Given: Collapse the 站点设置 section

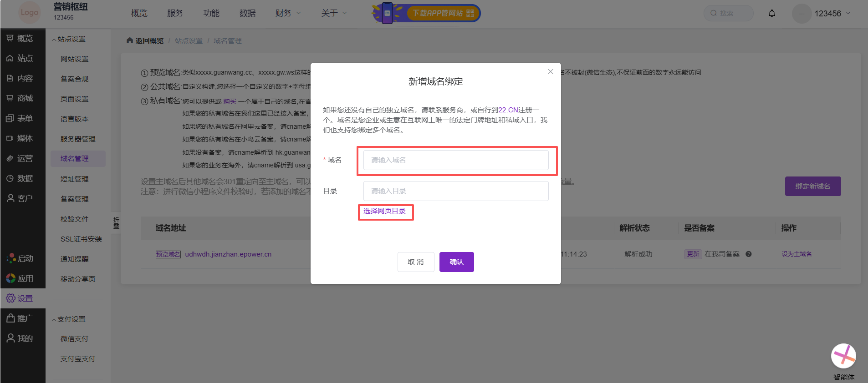Looking at the screenshot, I should (x=69, y=39).
